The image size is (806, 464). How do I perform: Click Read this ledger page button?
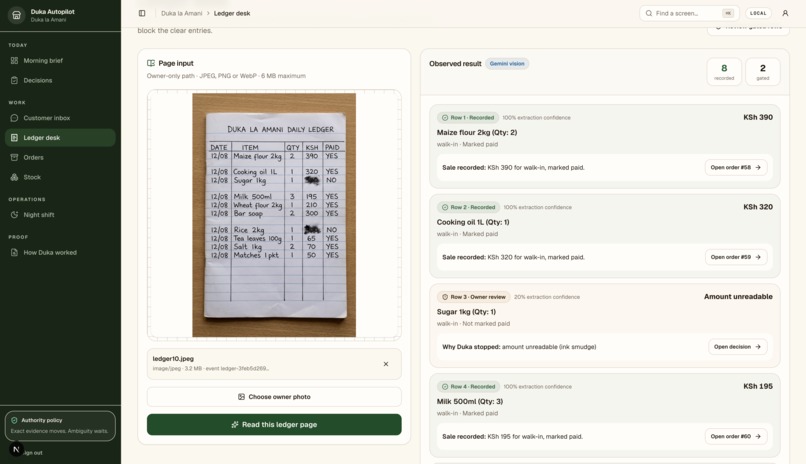tap(274, 424)
